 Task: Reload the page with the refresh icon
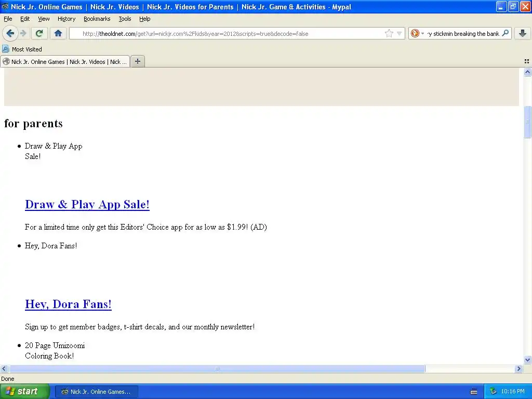(x=39, y=33)
